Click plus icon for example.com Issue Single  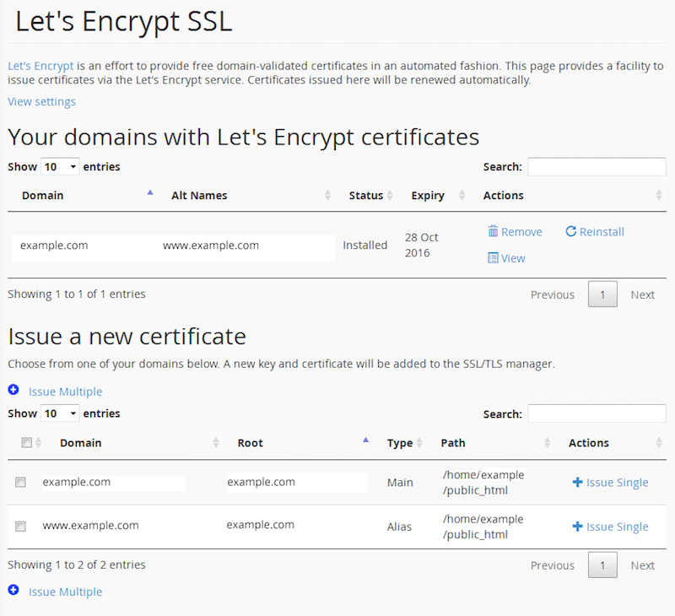click(578, 483)
